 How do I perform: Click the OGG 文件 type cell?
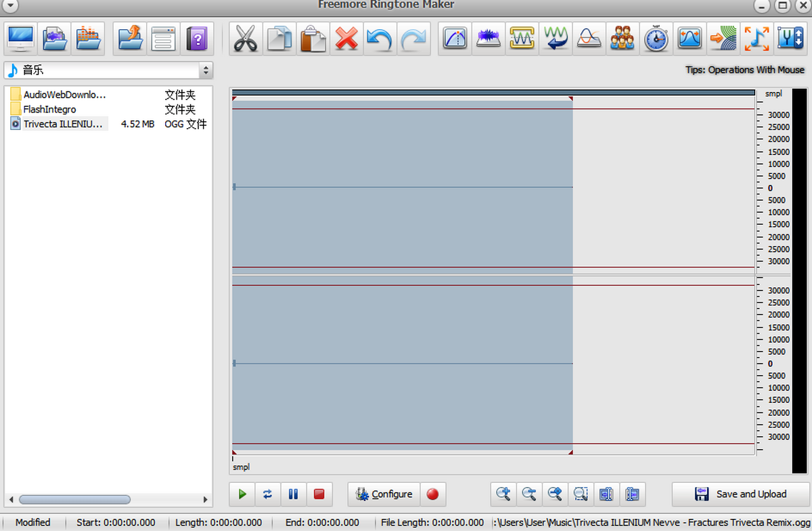coord(185,124)
